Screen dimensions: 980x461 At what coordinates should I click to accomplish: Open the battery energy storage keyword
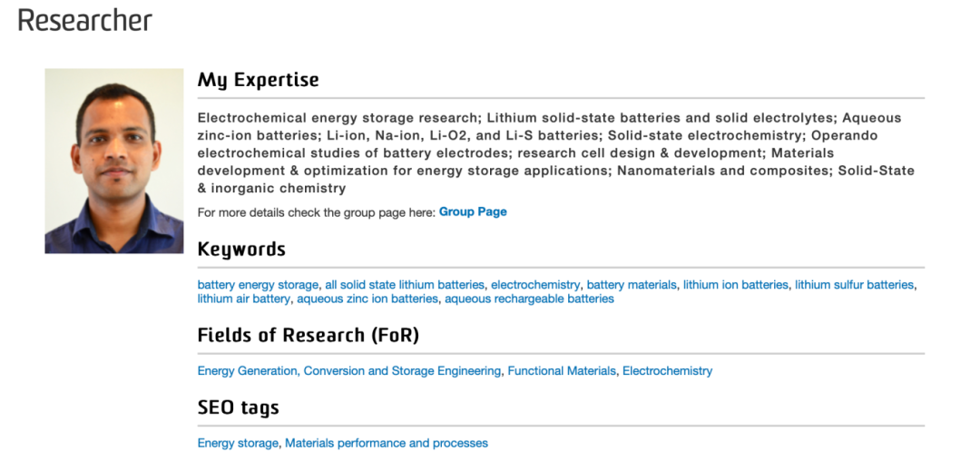point(258,285)
